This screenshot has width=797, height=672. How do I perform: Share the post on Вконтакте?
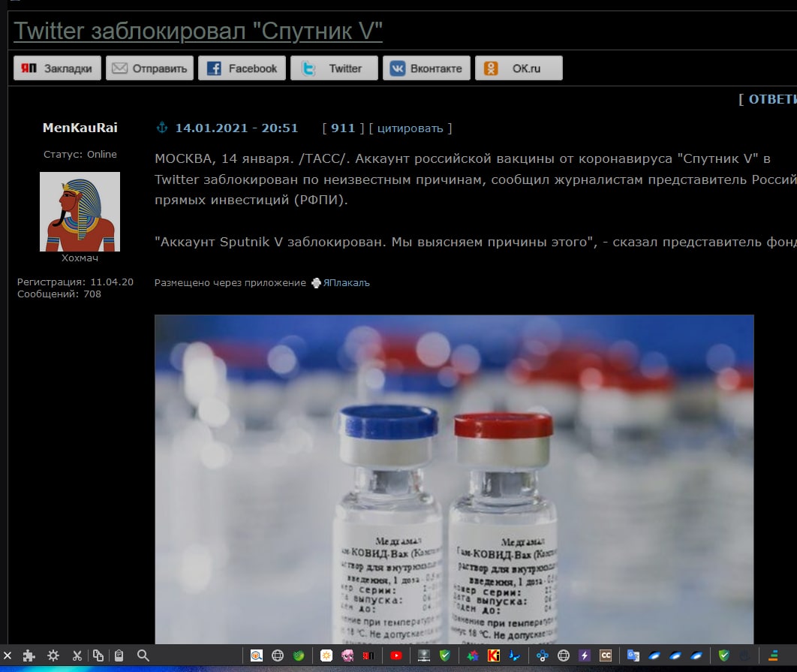426,68
